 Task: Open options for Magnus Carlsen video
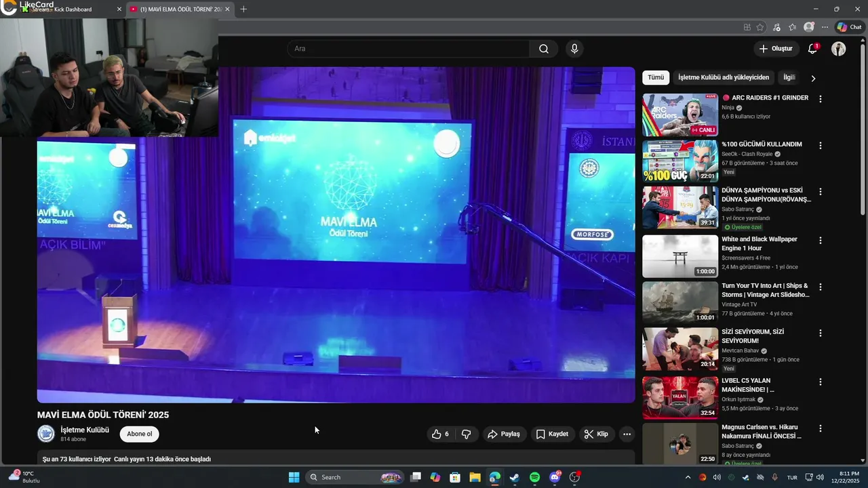pyautogui.click(x=821, y=429)
